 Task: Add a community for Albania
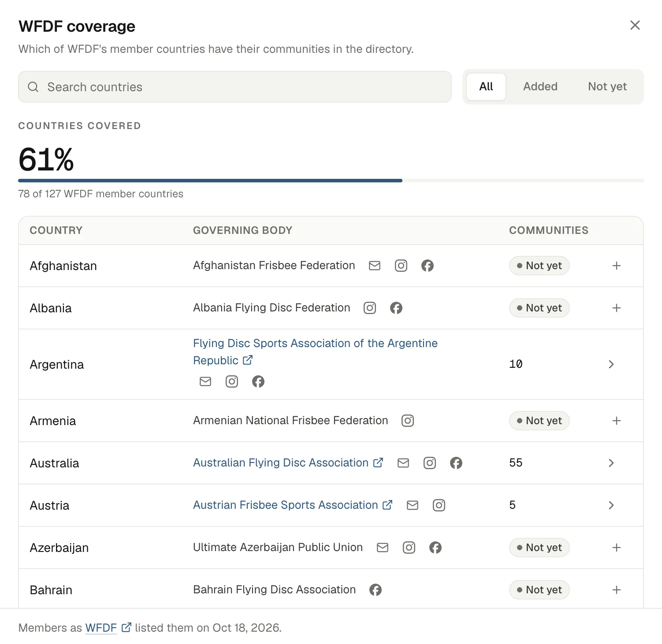(617, 308)
